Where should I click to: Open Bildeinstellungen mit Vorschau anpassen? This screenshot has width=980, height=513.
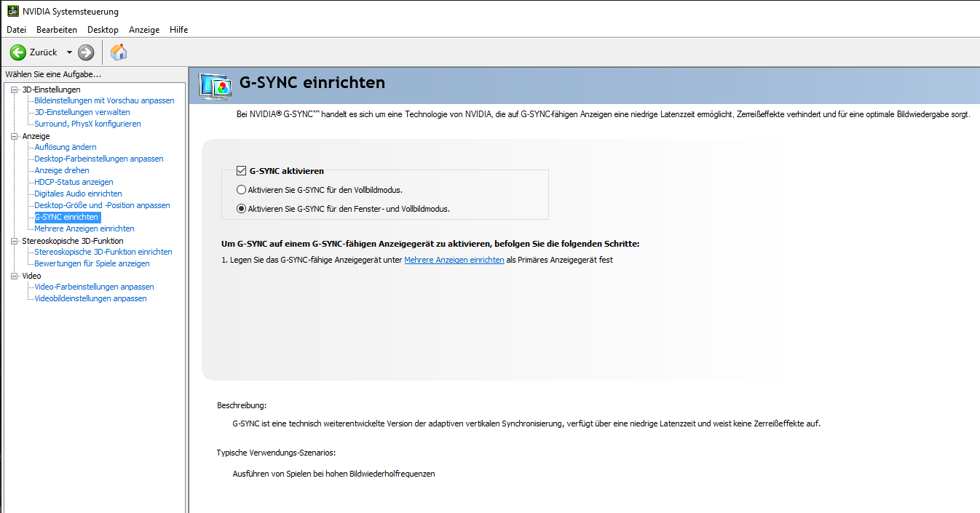[105, 100]
